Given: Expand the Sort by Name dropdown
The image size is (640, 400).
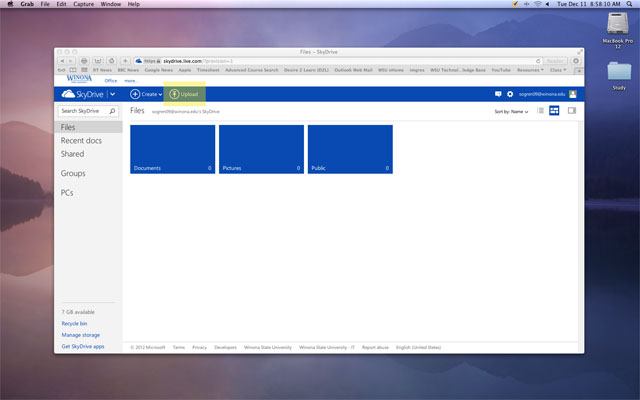Looking at the screenshot, I should [x=511, y=111].
